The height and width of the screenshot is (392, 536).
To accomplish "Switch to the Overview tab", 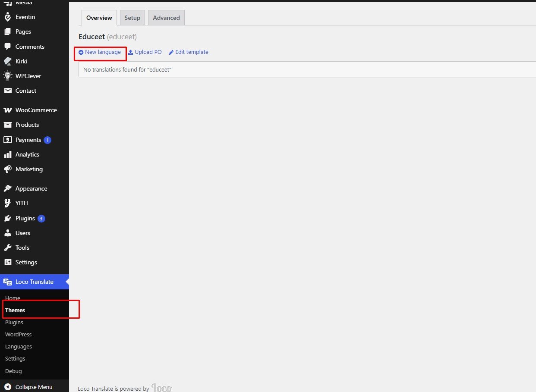I will 99,18.
